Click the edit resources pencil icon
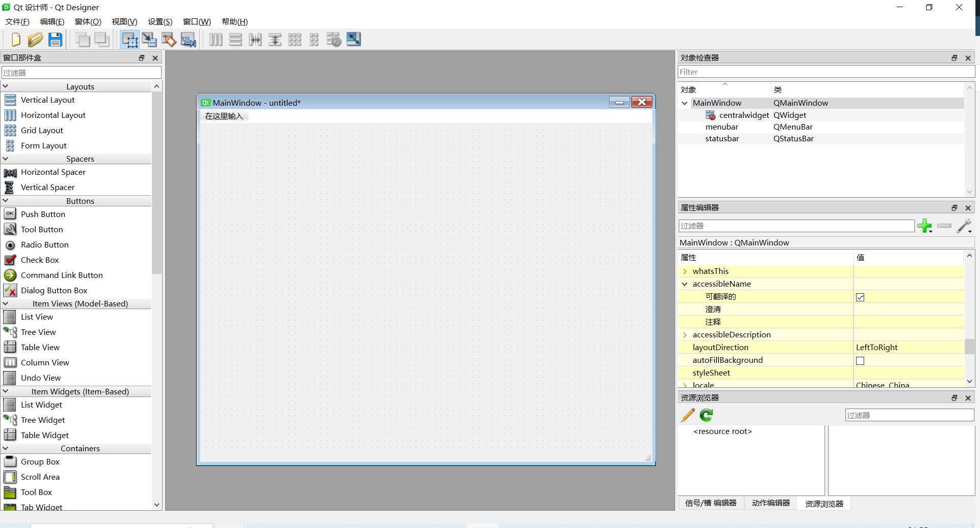 pyautogui.click(x=687, y=415)
